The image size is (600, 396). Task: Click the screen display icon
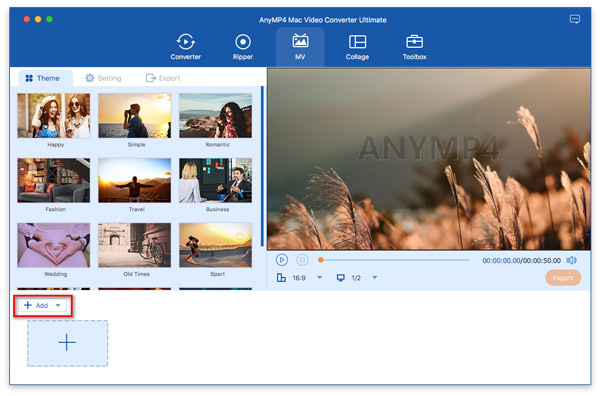(341, 278)
